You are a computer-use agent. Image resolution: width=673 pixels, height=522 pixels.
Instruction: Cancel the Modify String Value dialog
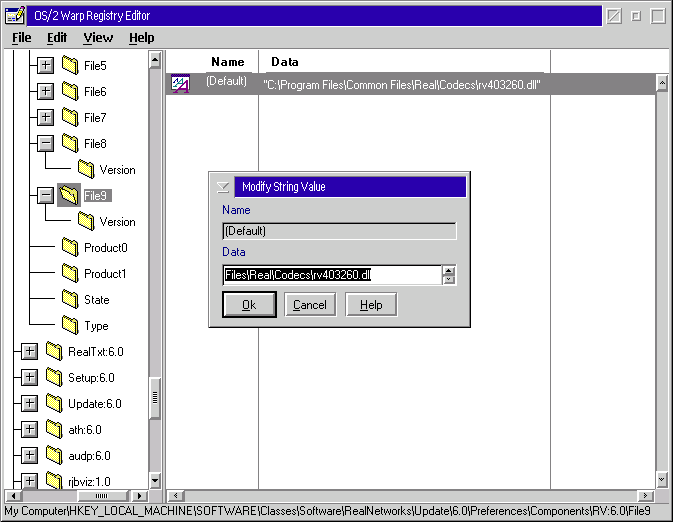310,305
